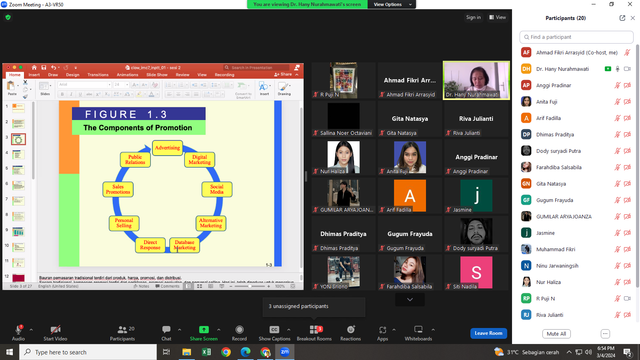Click the Leave Room button
This screenshot has height=360, width=640.
489,333
